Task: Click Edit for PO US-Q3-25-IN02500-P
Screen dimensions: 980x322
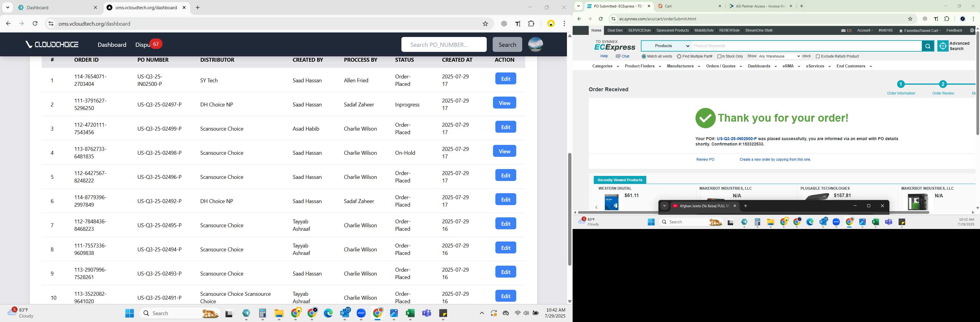Action: [505, 79]
